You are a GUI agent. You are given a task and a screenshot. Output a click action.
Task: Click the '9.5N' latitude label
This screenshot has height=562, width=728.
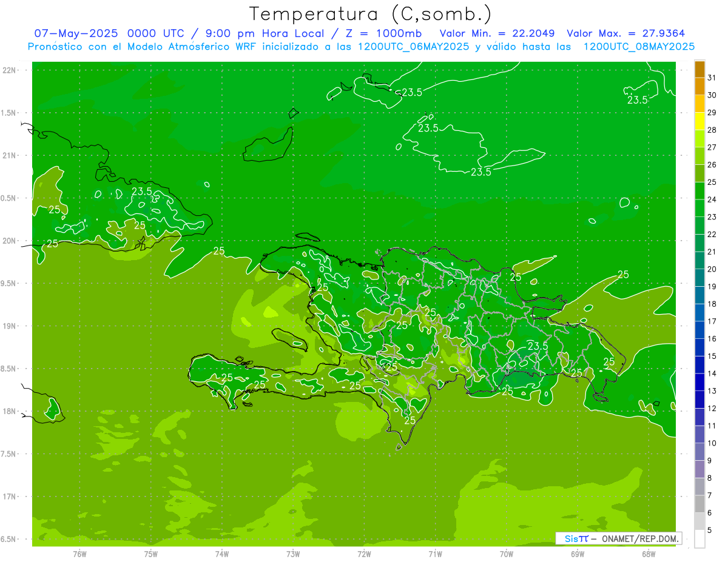9,283
